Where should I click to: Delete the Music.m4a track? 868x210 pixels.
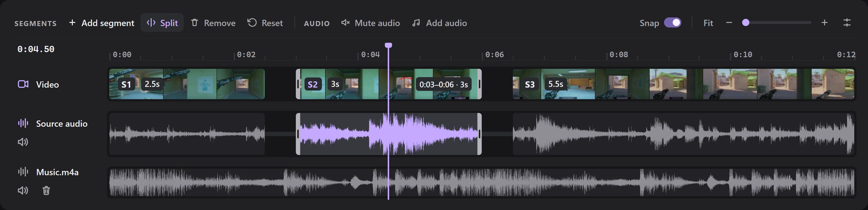(46, 190)
